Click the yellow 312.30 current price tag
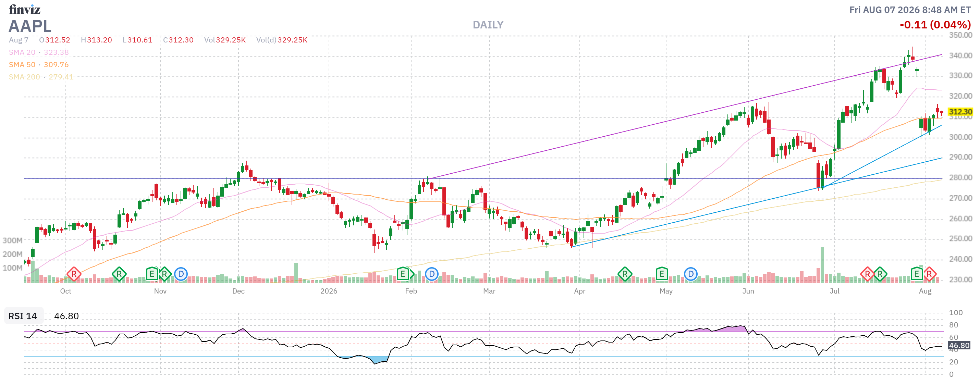980x385 pixels. (x=960, y=112)
